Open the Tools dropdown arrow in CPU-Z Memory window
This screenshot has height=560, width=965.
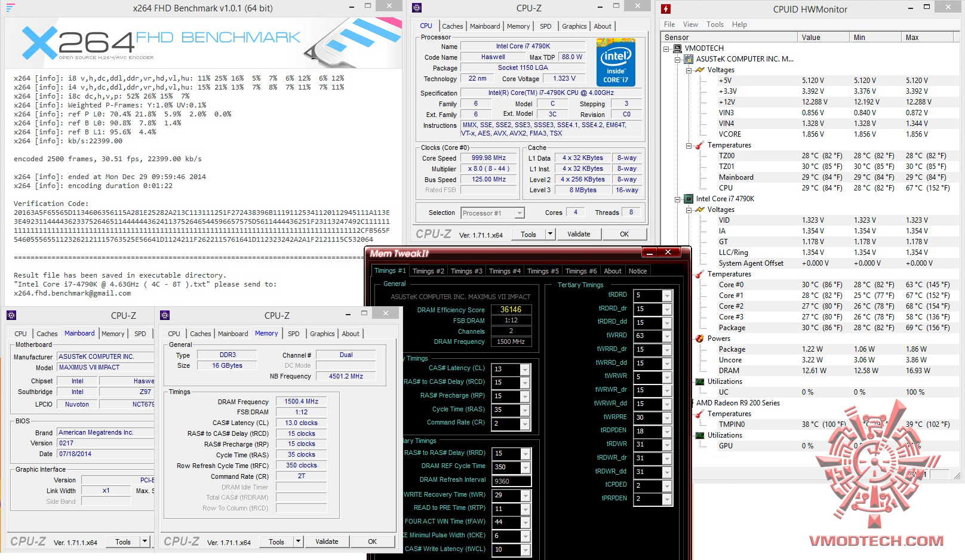point(299,541)
